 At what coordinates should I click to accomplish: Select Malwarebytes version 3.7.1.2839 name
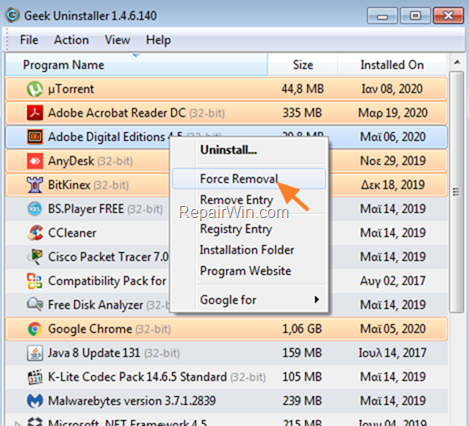tap(132, 401)
